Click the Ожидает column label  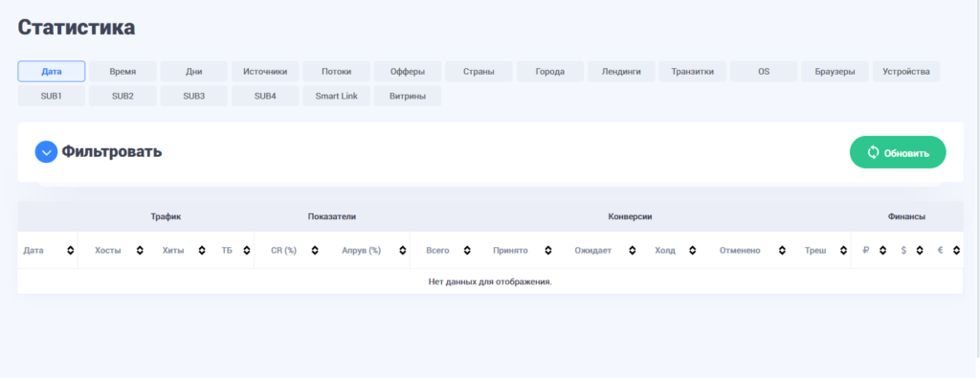[x=593, y=251]
